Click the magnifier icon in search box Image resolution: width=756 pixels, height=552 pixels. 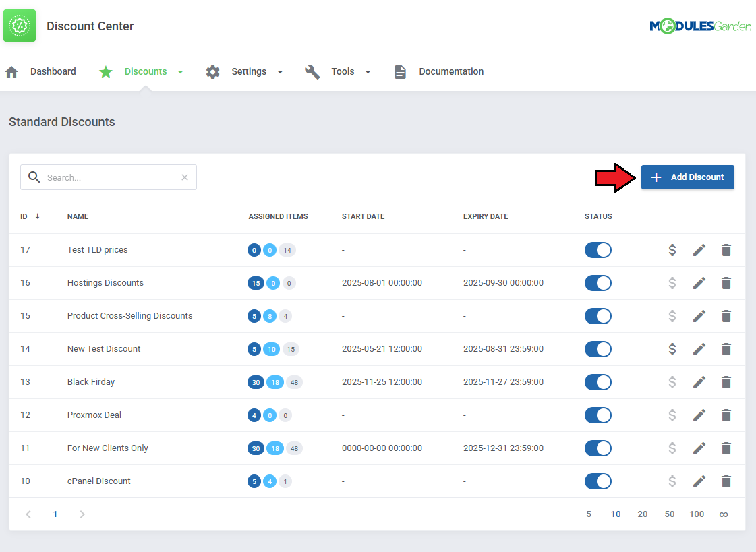(x=34, y=177)
